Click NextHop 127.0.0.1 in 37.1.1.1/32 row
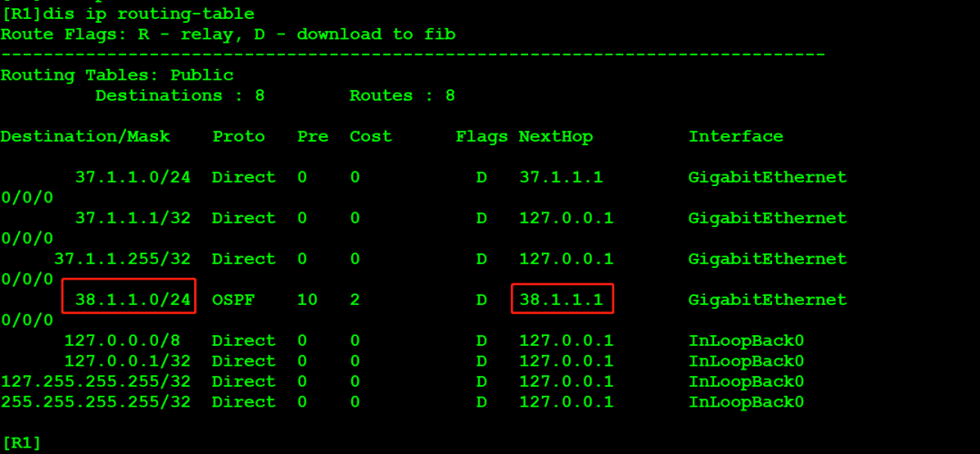 point(566,218)
